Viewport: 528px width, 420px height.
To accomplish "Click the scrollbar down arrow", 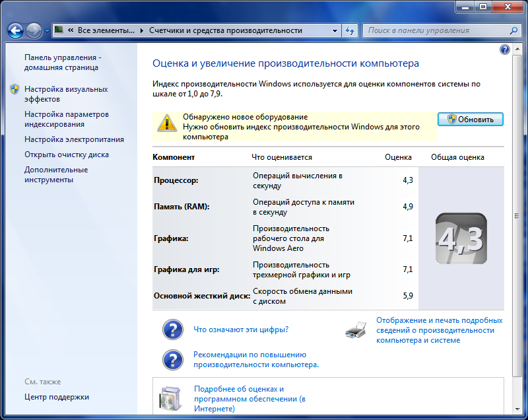I will coord(517,409).
